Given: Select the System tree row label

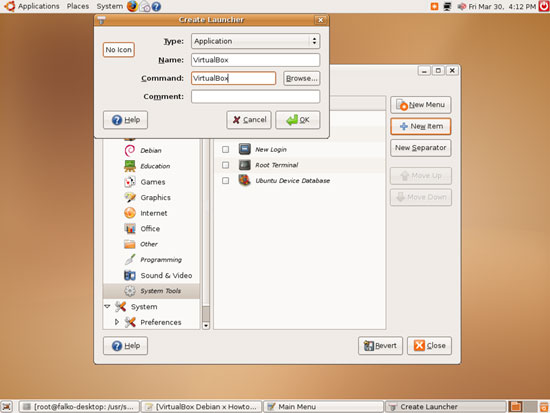Looking at the screenshot, I should point(144,307).
